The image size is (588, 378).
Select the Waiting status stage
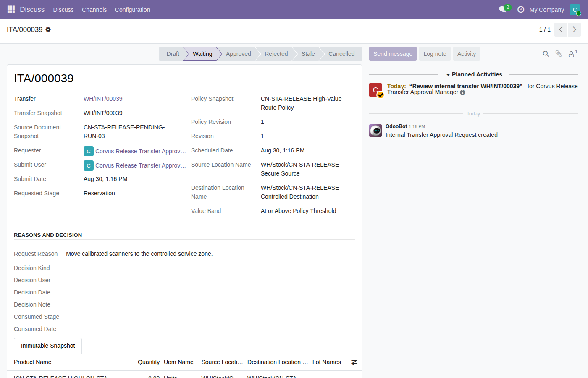[202, 54]
